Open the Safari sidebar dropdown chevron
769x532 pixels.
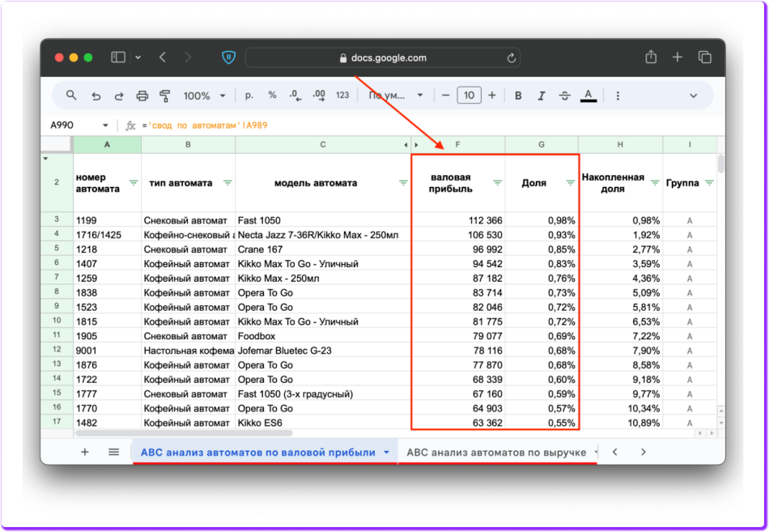(138, 57)
